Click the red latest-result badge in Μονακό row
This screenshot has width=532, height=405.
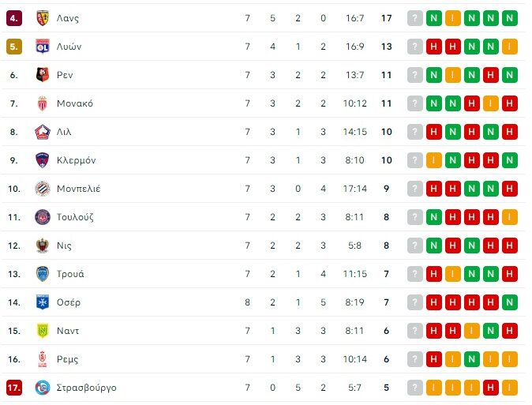coord(509,103)
